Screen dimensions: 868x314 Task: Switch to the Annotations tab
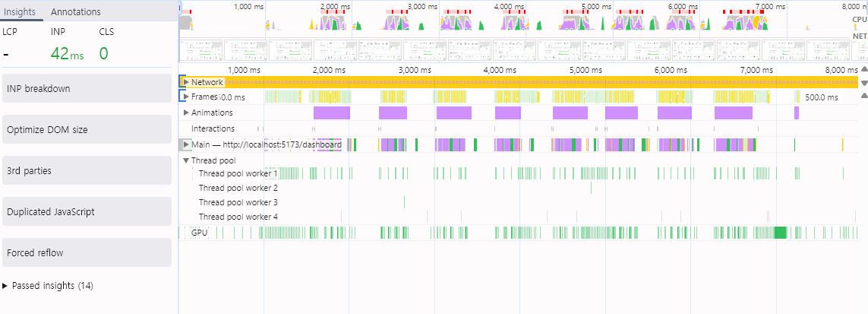(x=76, y=11)
